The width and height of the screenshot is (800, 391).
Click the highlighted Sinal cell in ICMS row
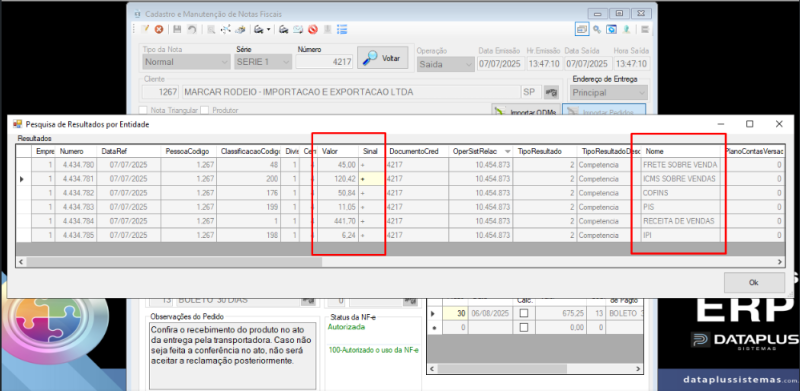click(x=371, y=179)
